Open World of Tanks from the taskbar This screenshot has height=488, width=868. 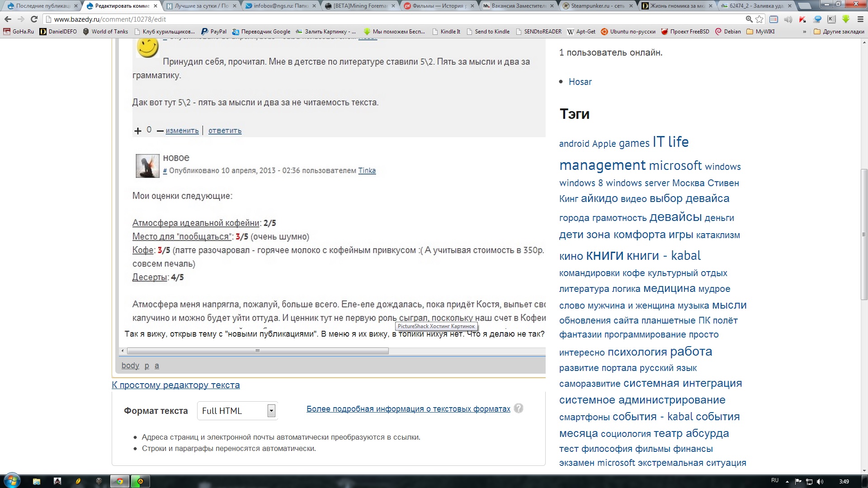[99, 481]
